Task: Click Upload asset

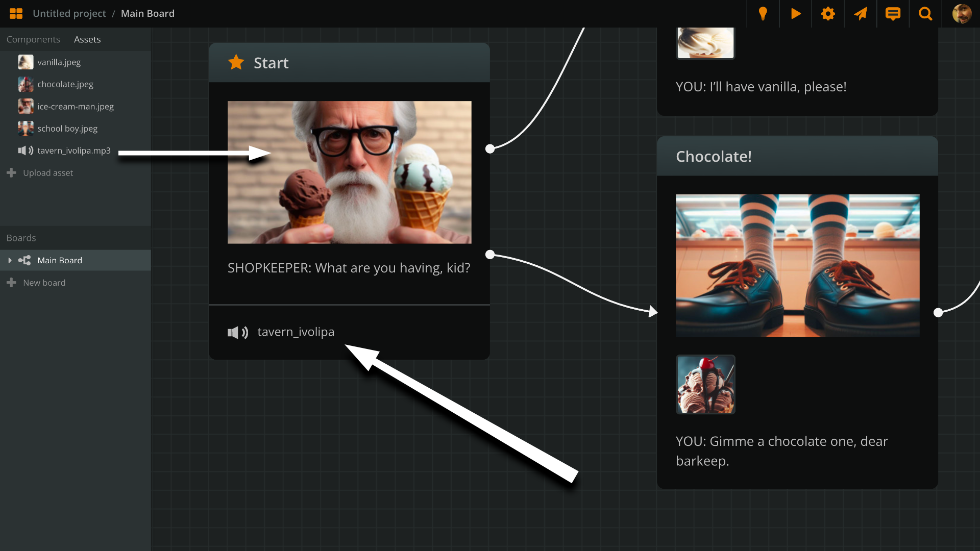Action: [x=47, y=173]
